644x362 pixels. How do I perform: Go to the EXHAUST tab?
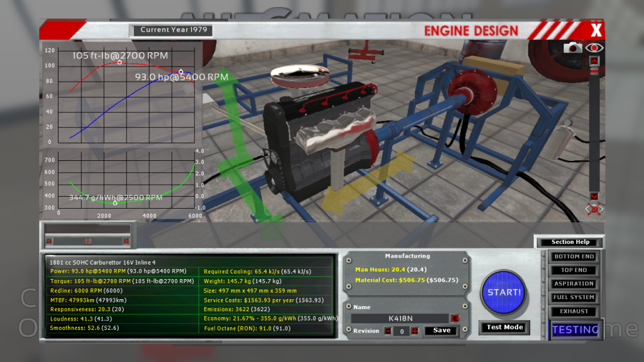pyautogui.click(x=574, y=311)
